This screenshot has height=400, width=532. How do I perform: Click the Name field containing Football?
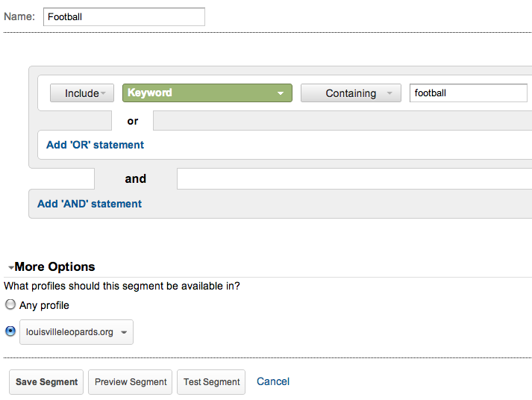[124, 17]
